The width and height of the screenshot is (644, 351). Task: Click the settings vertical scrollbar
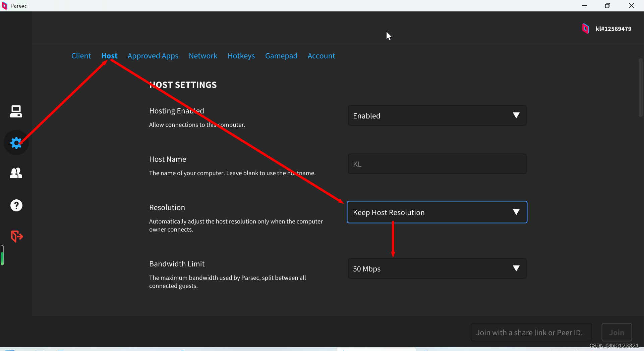640,87
